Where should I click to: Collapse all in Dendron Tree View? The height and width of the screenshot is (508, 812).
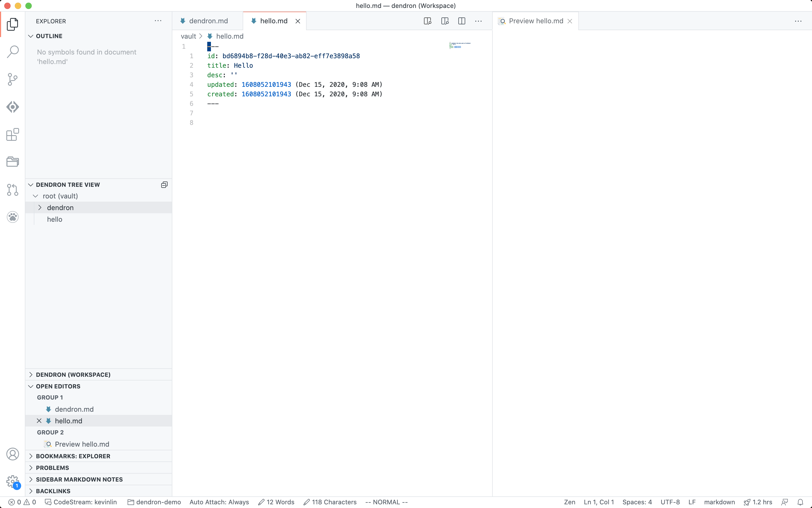pos(164,185)
